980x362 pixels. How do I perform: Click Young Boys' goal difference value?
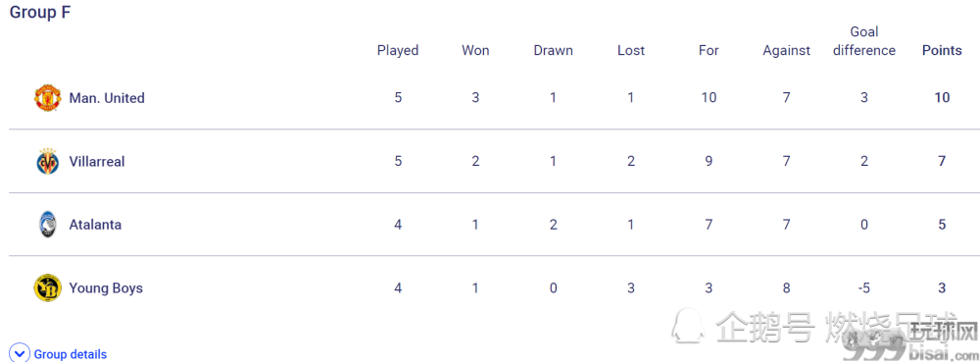[864, 288]
